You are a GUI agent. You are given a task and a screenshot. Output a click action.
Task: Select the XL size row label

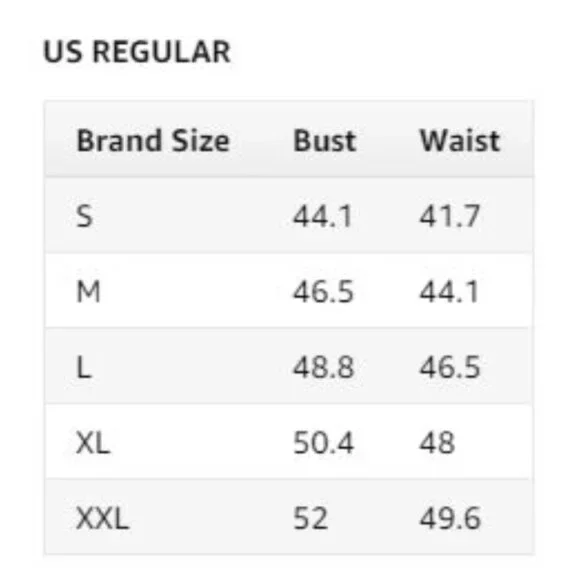tap(93, 443)
